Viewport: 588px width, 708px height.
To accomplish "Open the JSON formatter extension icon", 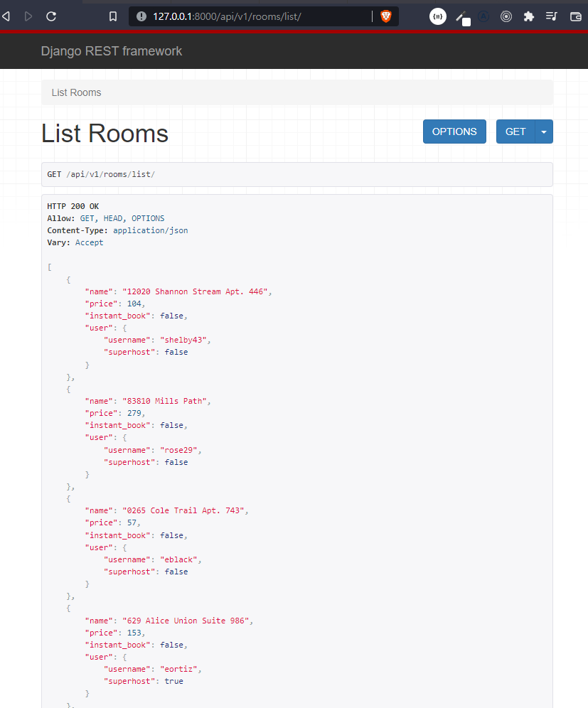I will pyautogui.click(x=437, y=17).
